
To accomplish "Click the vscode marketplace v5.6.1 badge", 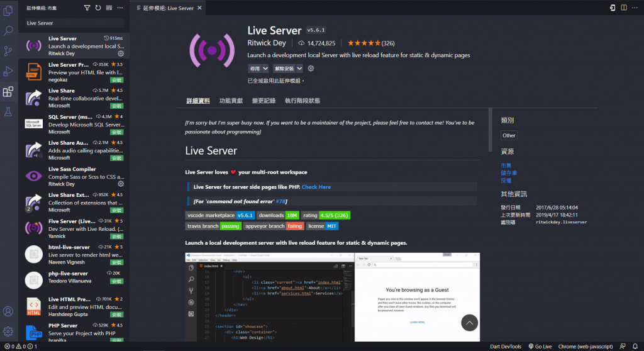I will (219, 215).
